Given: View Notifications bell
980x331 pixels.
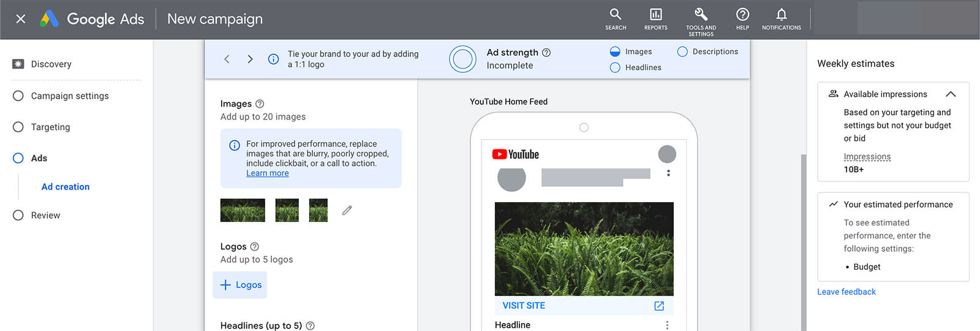Looking at the screenshot, I should click(782, 19).
